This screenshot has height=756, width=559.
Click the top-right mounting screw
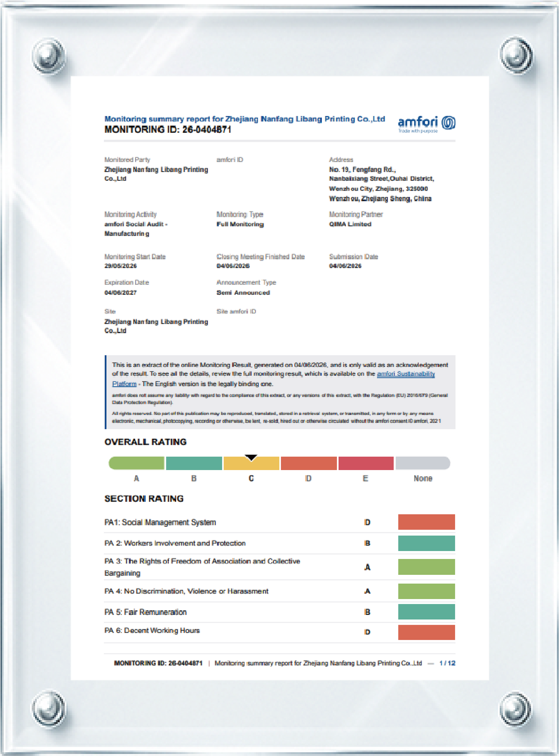[516, 55]
